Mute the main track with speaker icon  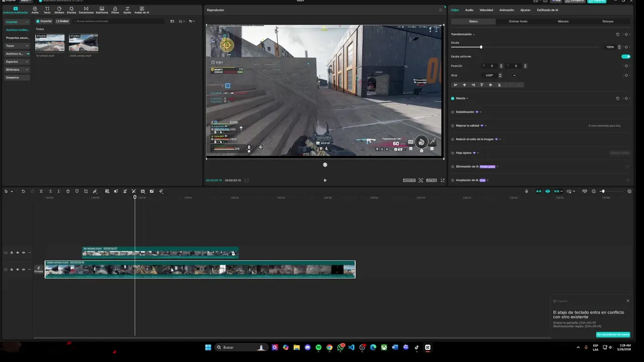click(x=23, y=269)
